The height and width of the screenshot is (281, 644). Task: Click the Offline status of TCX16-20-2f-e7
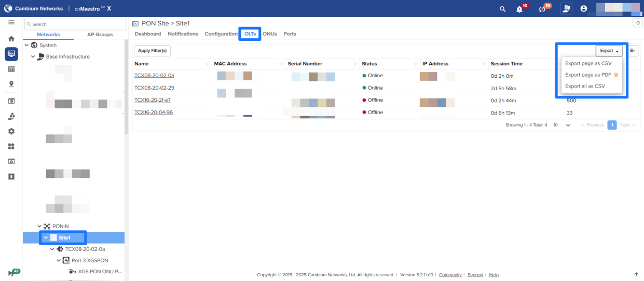pyautogui.click(x=372, y=100)
